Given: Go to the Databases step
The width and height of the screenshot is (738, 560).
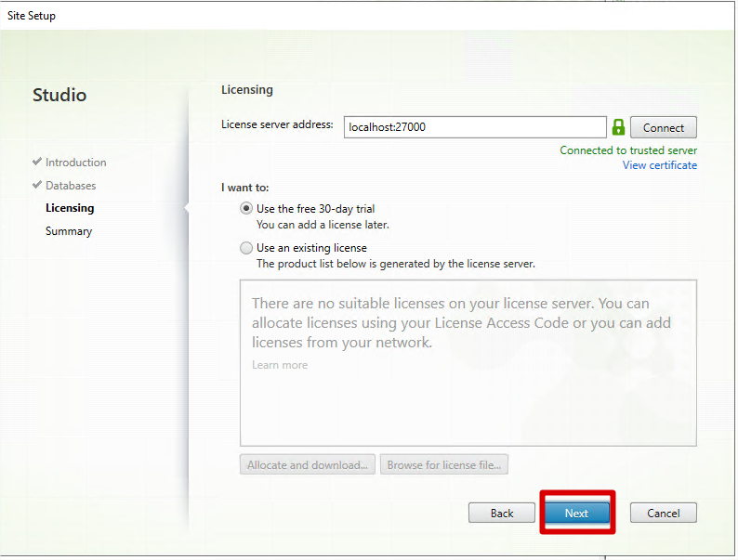Looking at the screenshot, I should click(x=71, y=186).
